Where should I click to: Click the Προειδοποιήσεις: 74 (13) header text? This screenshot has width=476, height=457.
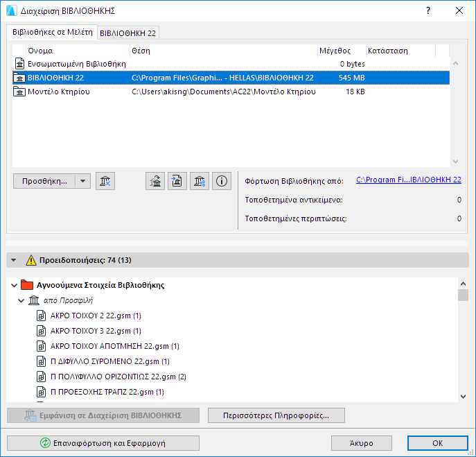coord(85,260)
